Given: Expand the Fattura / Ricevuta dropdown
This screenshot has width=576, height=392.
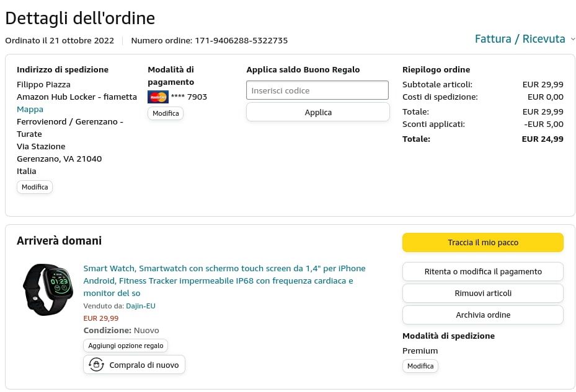Looking at the screenshot, I should point(525,39).
